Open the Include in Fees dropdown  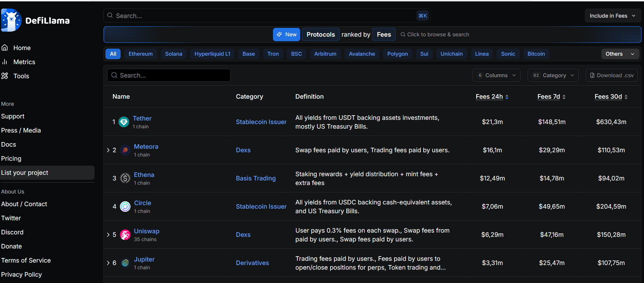pos(612,16)
